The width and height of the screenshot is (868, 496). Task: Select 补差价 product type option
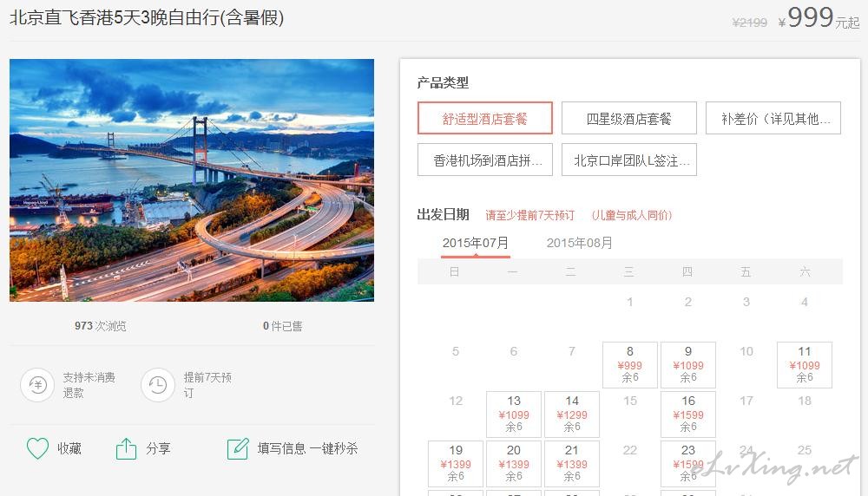pyautogui.click(x=773, y=118)
